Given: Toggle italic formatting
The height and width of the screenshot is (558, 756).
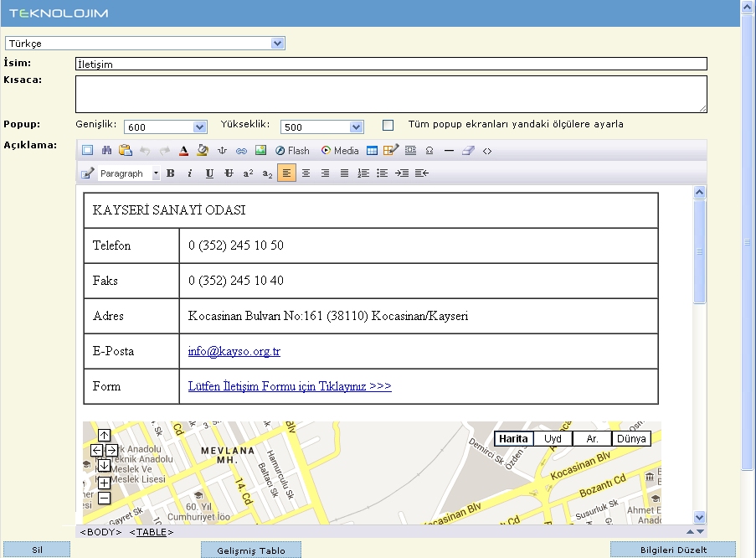Looking at the screenshot, I should [x=190, y=173].
